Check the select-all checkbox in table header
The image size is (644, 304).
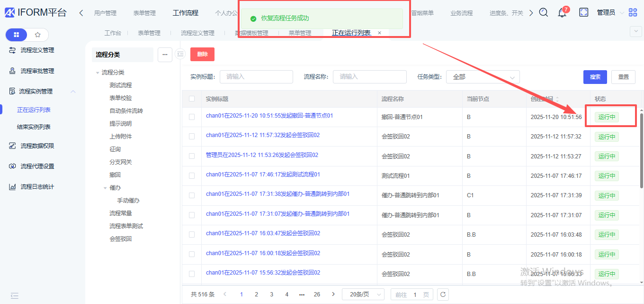click(x=192, y=99)
